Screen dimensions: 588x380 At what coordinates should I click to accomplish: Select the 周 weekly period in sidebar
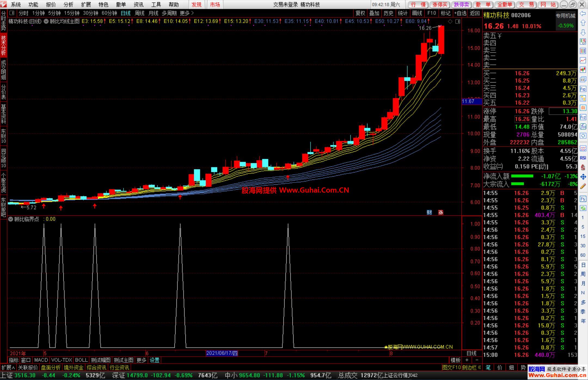(583, 274)
